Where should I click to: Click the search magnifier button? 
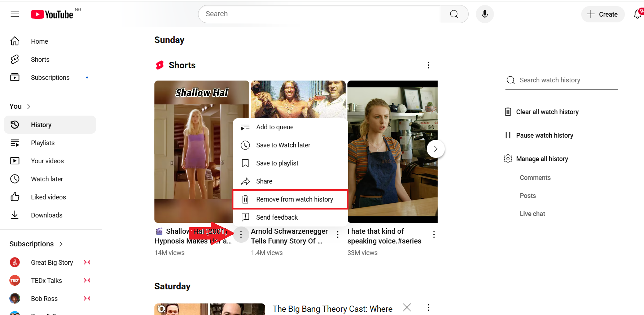click(x=454, y=14)
